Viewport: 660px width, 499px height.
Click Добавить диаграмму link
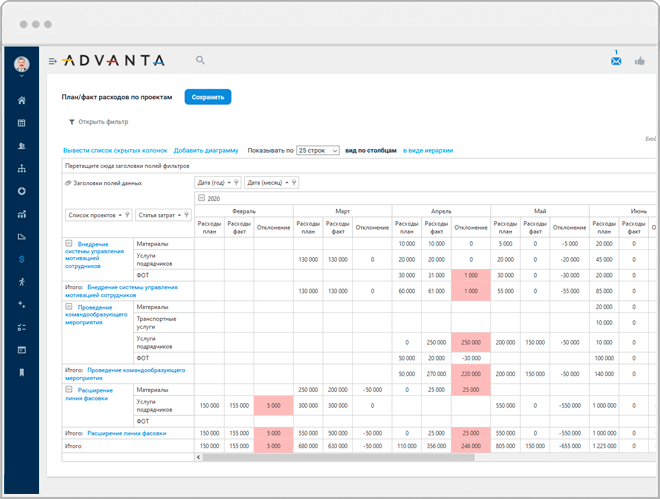pos(206,150)
